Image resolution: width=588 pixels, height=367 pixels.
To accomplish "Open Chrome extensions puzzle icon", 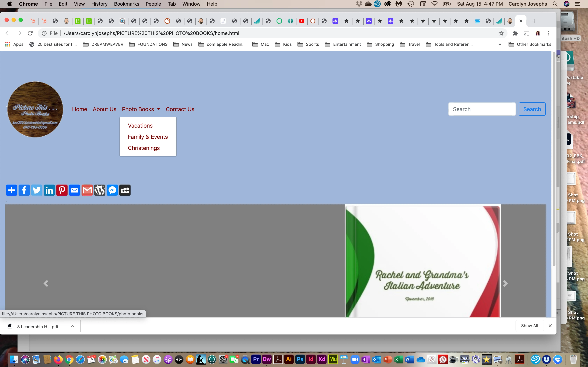I will coord(515,33).
